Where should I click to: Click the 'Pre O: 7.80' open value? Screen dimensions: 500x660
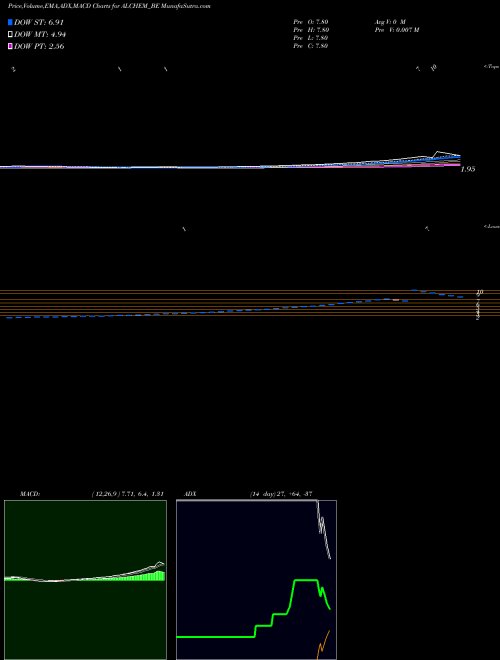coord(311,21)
